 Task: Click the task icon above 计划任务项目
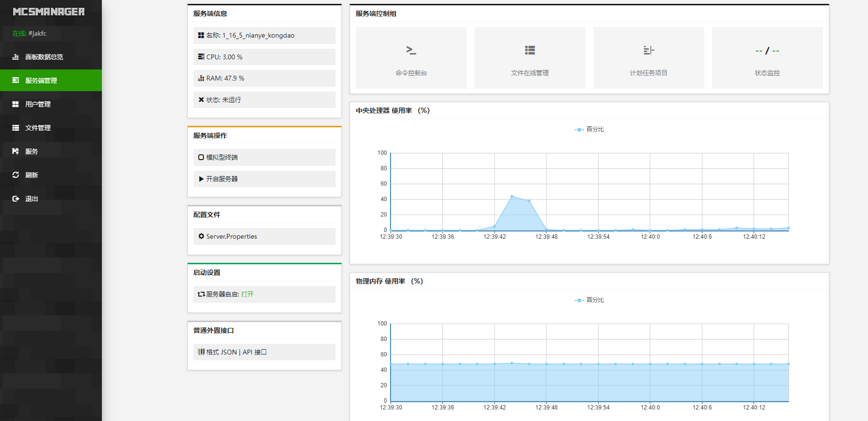(649, 50)
